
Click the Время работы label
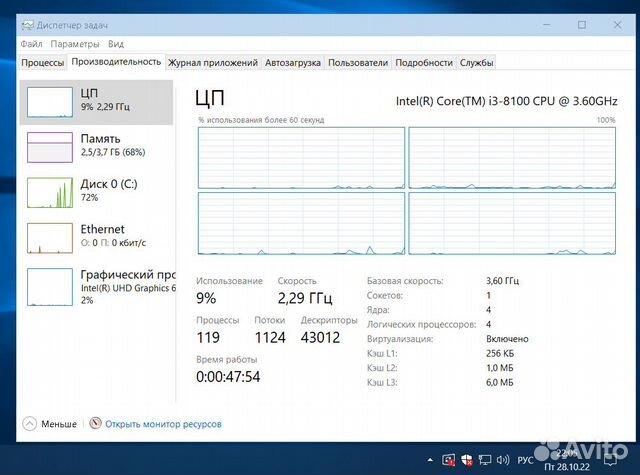tap(227, 360)
